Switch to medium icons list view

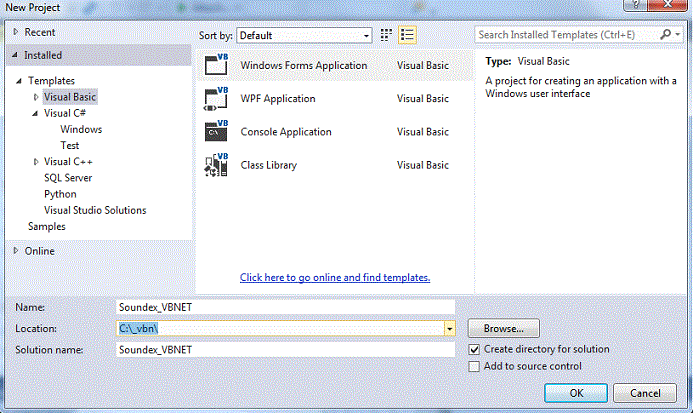coord(407,35)
